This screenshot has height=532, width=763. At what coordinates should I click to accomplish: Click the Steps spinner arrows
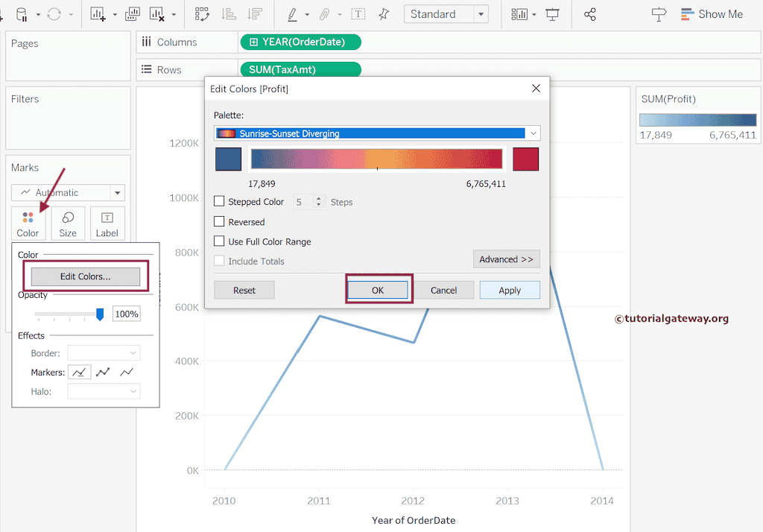319,201
